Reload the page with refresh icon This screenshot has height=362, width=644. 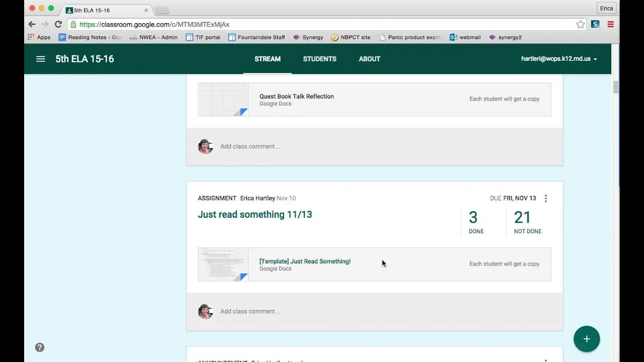point(58,24)
